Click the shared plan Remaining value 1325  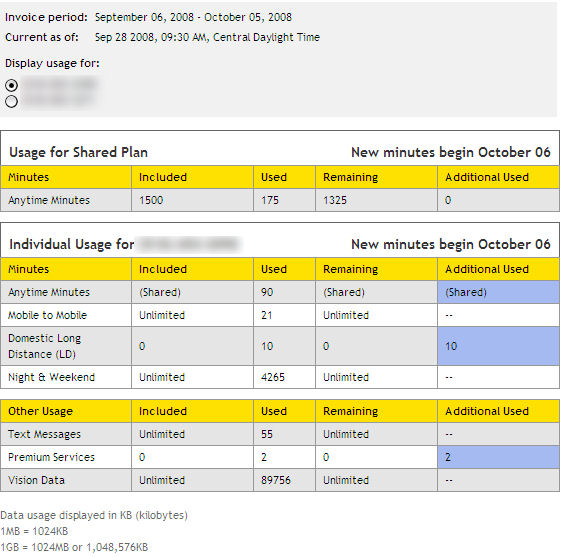click(335, 200)
